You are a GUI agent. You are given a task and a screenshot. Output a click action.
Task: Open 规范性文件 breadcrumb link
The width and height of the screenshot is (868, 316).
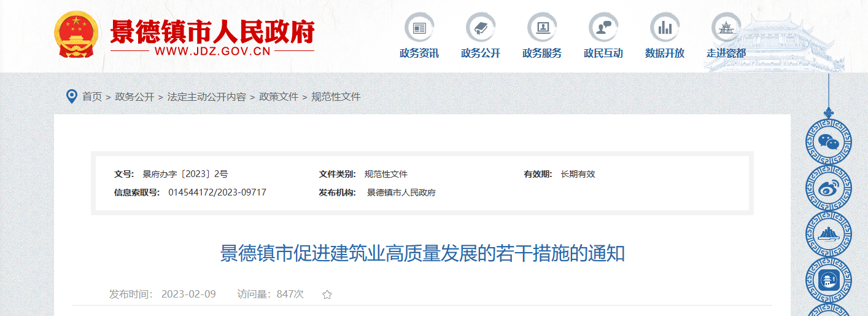coord(336,97)
